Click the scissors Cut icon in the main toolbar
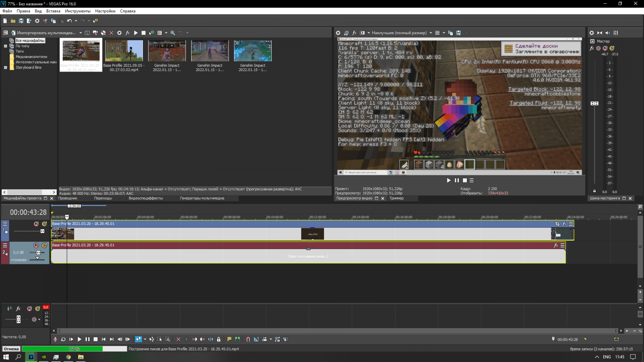Screen dimensions: 644x362 point(45,21)
